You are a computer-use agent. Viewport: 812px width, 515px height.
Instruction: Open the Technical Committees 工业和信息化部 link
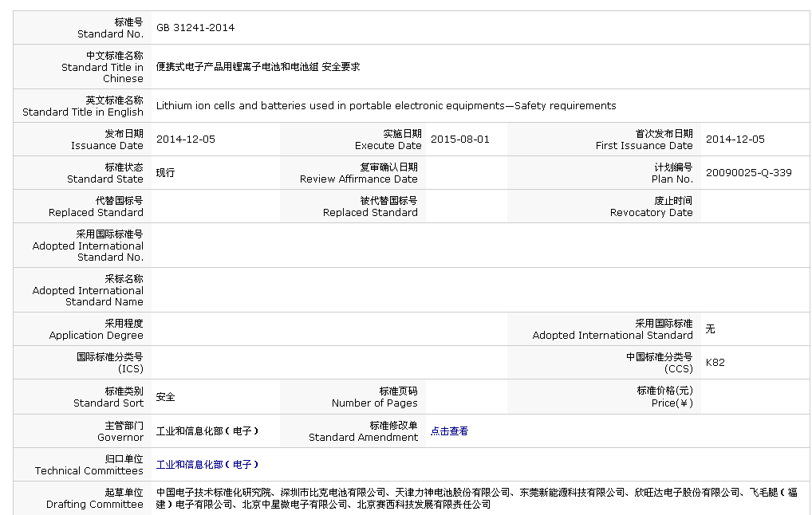[207, 465]
